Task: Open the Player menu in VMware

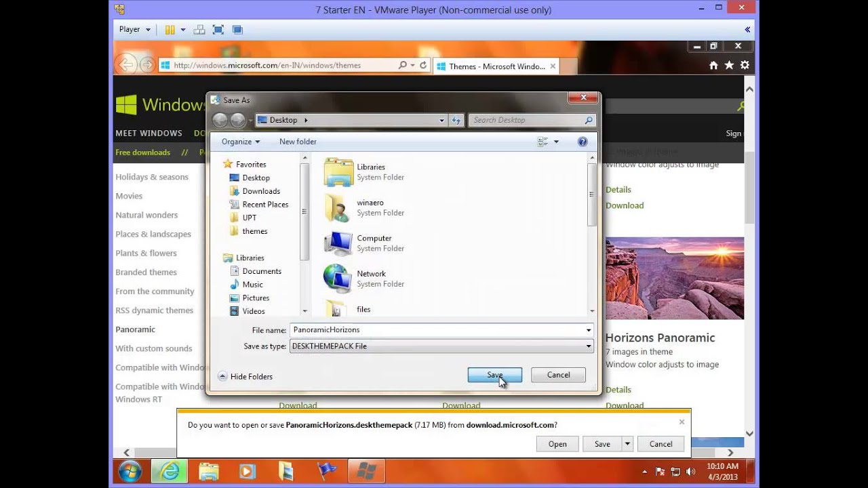Action: point(134,30)
